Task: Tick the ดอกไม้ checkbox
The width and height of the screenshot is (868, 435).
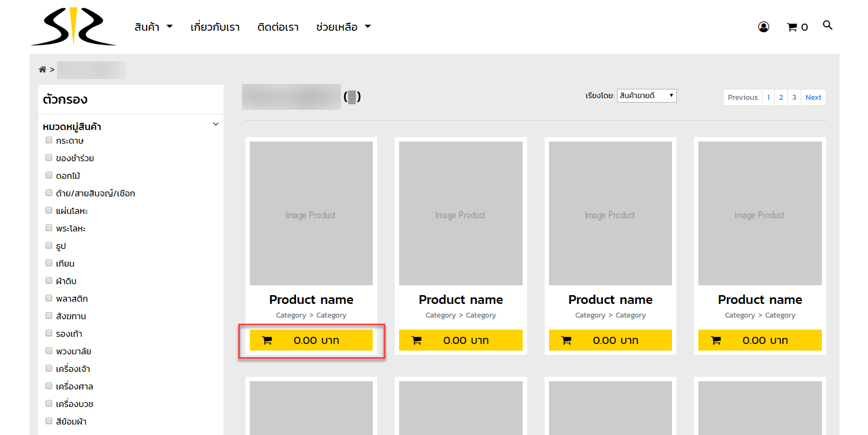Action: tap(49, 176)
